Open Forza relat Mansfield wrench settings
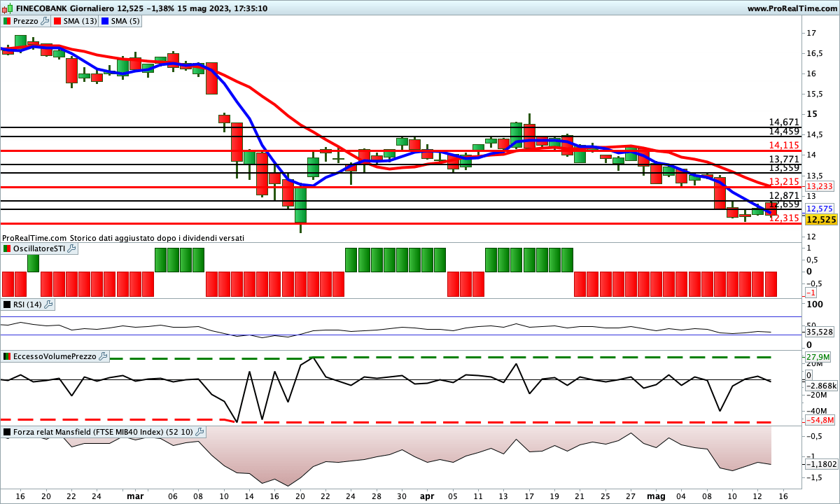The image size is (840, 504). 199,432
